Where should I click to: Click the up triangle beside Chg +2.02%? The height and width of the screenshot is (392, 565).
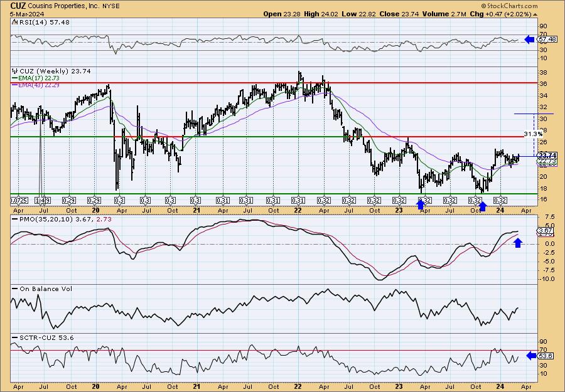pyautogui.click(x=535, y=15)
